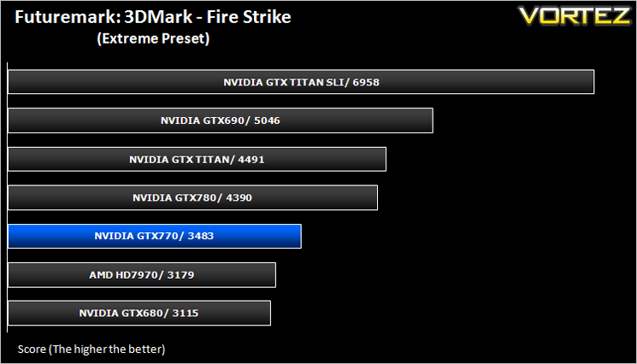Click the Futuremark 3DMark Fire Strike title
The image size is (637, 364).
point(153,17)
